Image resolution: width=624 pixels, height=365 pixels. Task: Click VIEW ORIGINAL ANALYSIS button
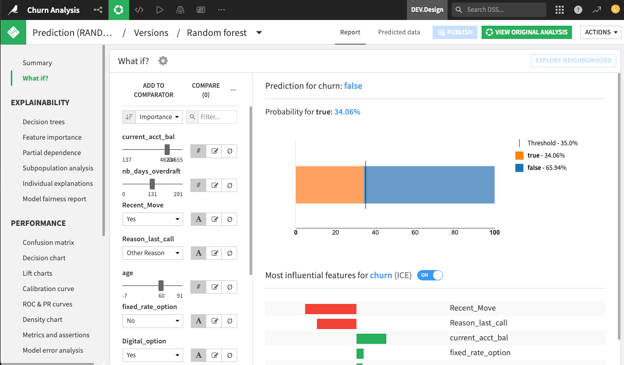[x=526, y=32]
